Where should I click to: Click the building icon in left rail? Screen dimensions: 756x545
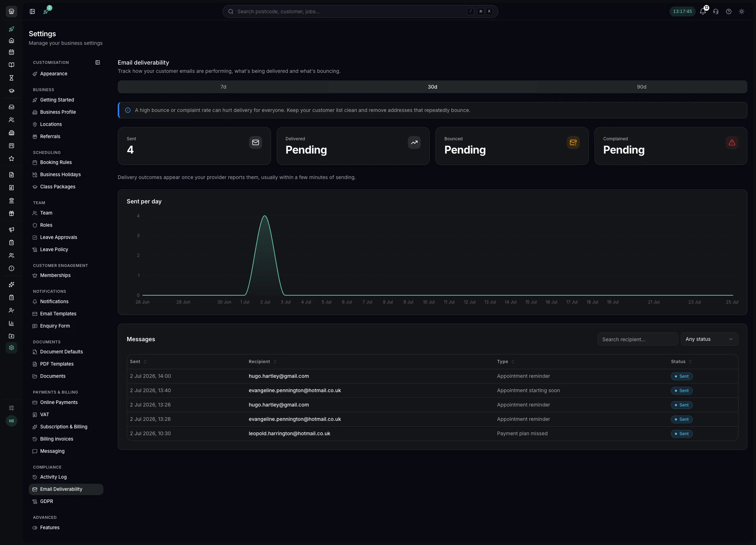tap(11, 133)
